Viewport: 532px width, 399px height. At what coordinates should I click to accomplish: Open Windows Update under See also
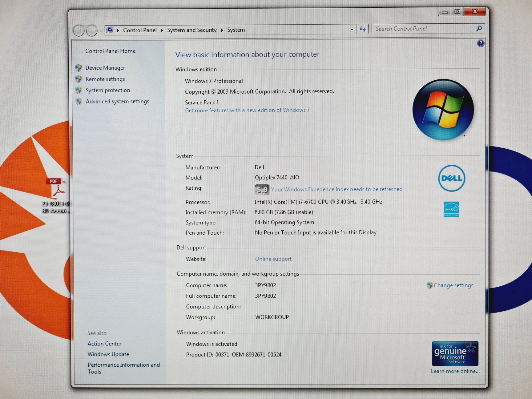pos(108,354)
